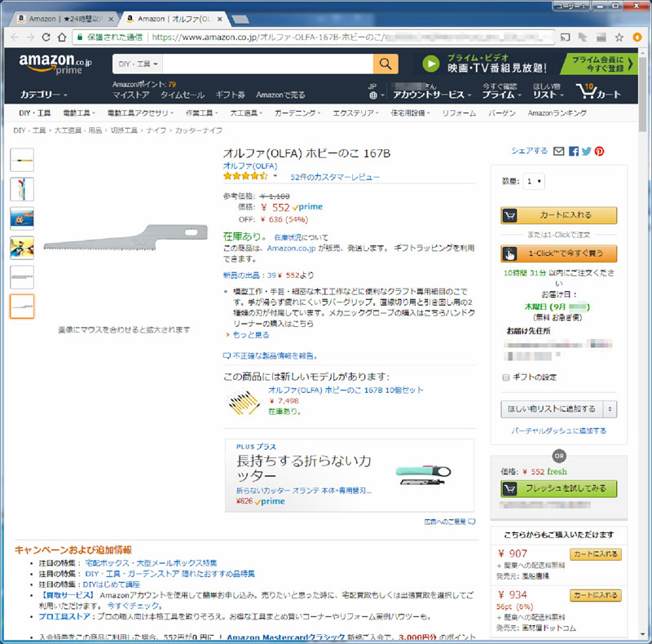Close the first Amazon browser tab
The image size is (652, 644).
pyautogui.click(x=111, y=19)
